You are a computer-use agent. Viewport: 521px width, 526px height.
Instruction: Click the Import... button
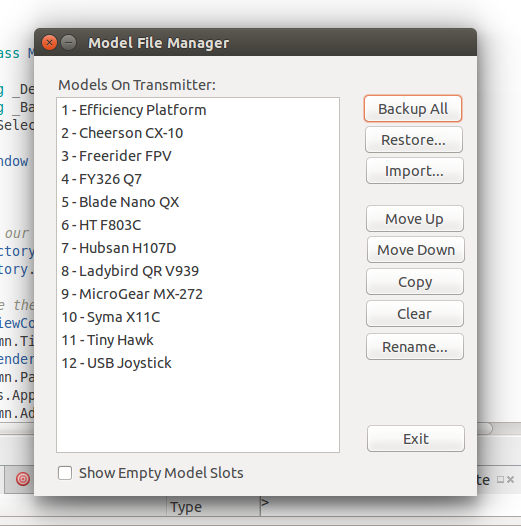(415, 171)
